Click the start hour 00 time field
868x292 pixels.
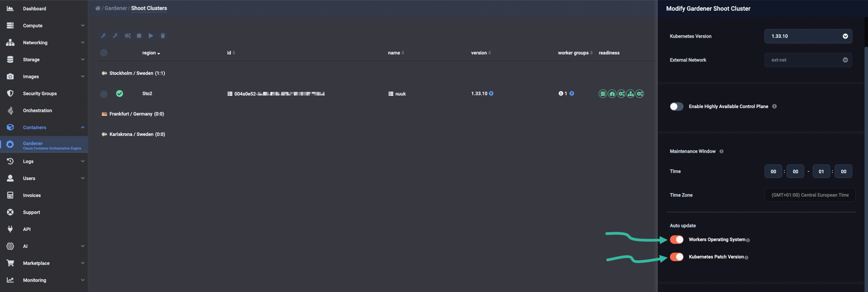pyautogui.click(x=773, y=172)
